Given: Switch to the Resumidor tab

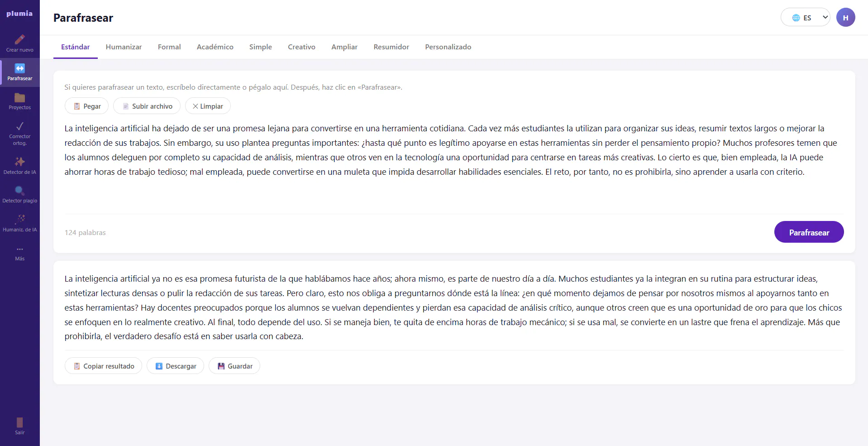Looking at the screenshot, I should coord(391,47).
